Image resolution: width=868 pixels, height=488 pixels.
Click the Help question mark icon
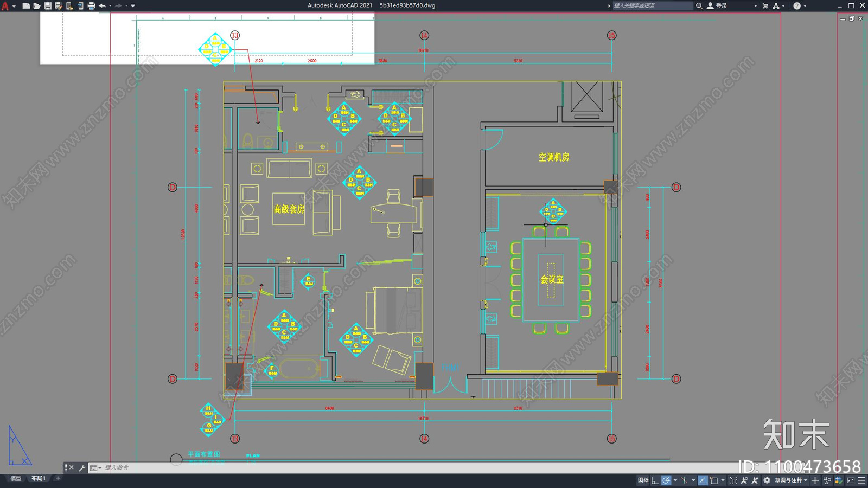tap(797, 5)
